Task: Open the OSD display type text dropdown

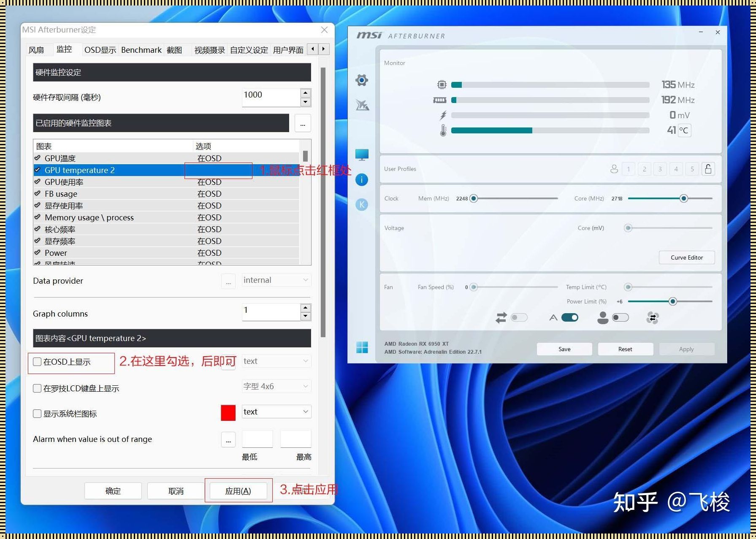Action: pos(276,361)
